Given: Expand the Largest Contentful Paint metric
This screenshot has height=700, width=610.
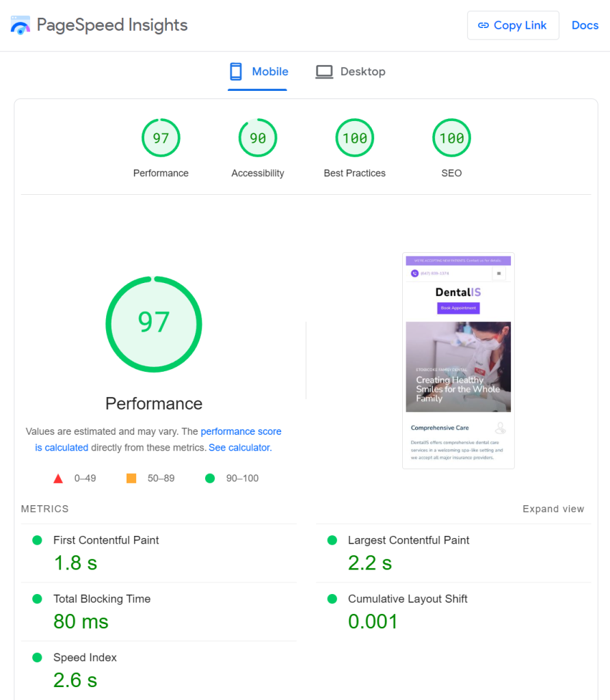Looking at the screenshot, I should [408, 540].
